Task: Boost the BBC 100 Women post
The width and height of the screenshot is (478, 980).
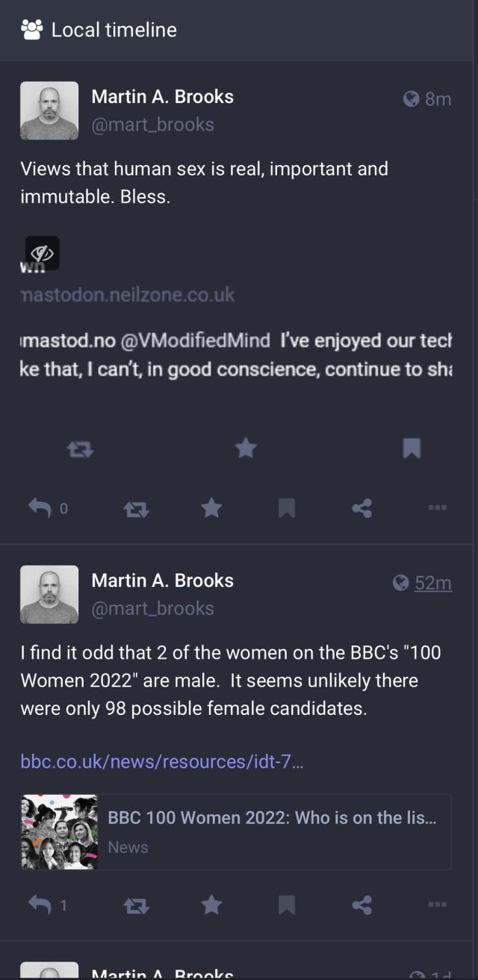Action: coord(136,905)
